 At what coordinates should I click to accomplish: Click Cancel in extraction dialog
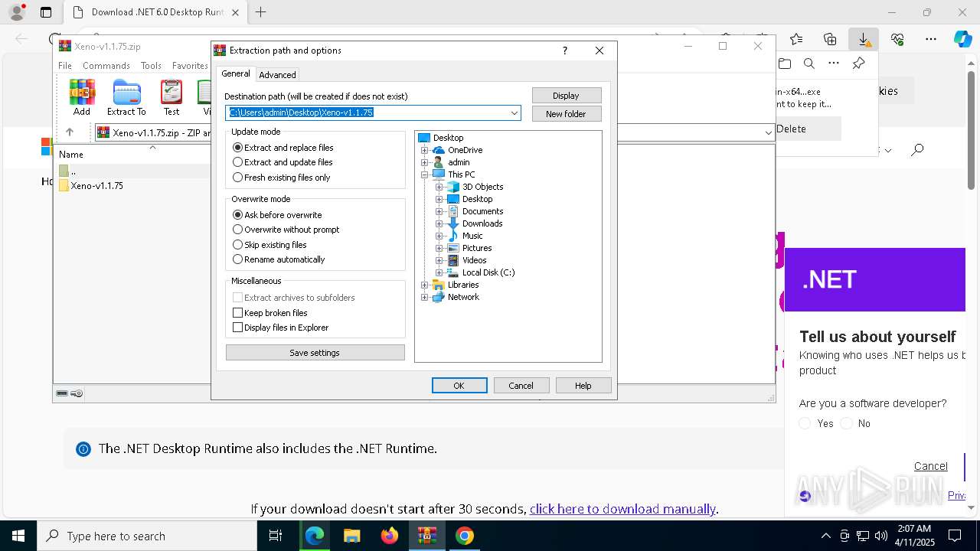point(521,386)
